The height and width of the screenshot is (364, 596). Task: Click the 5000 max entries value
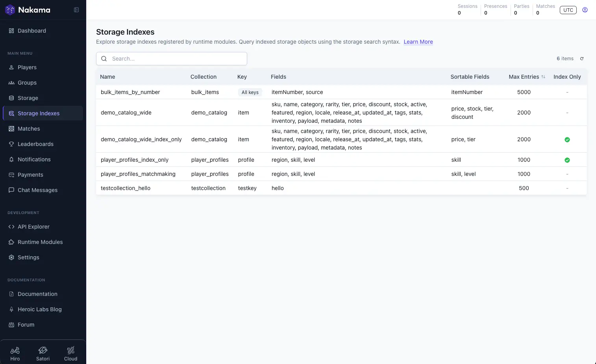tap(524, 92)
